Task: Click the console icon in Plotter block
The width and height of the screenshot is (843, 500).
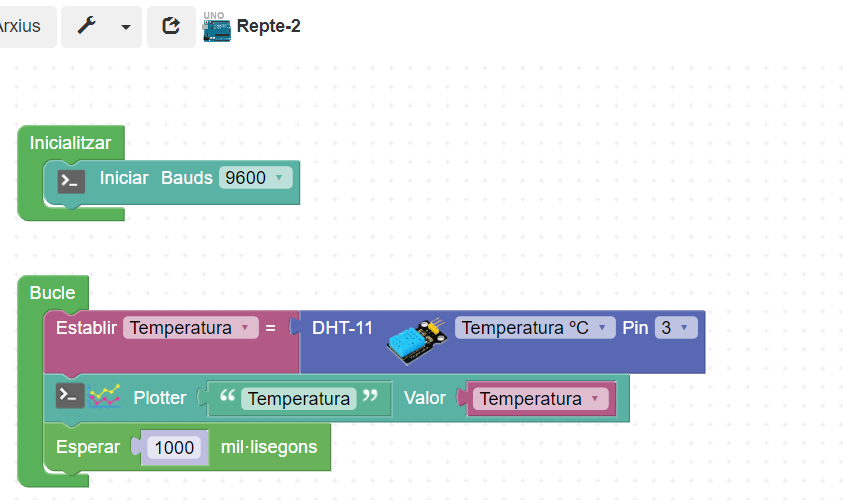Action: click(x=70, y=396)
